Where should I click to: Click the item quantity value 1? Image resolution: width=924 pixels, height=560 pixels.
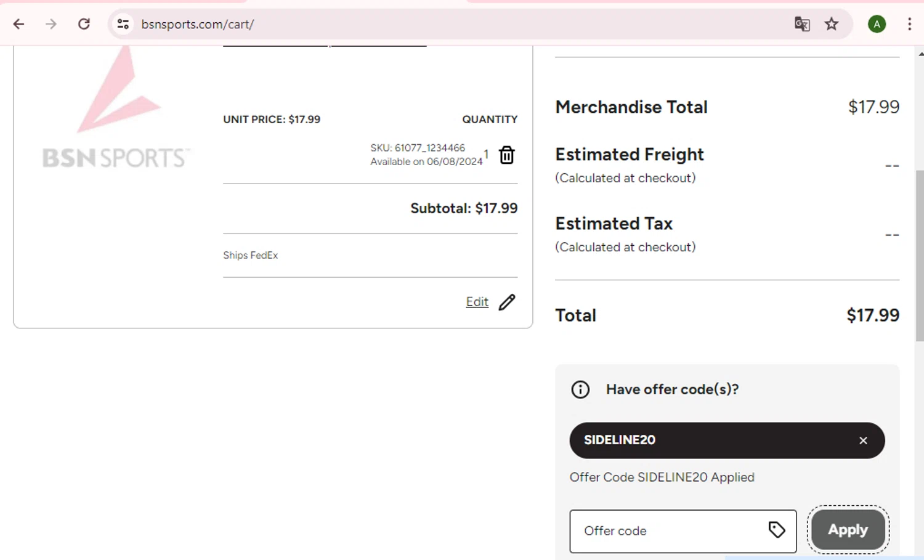click(486, 153)
